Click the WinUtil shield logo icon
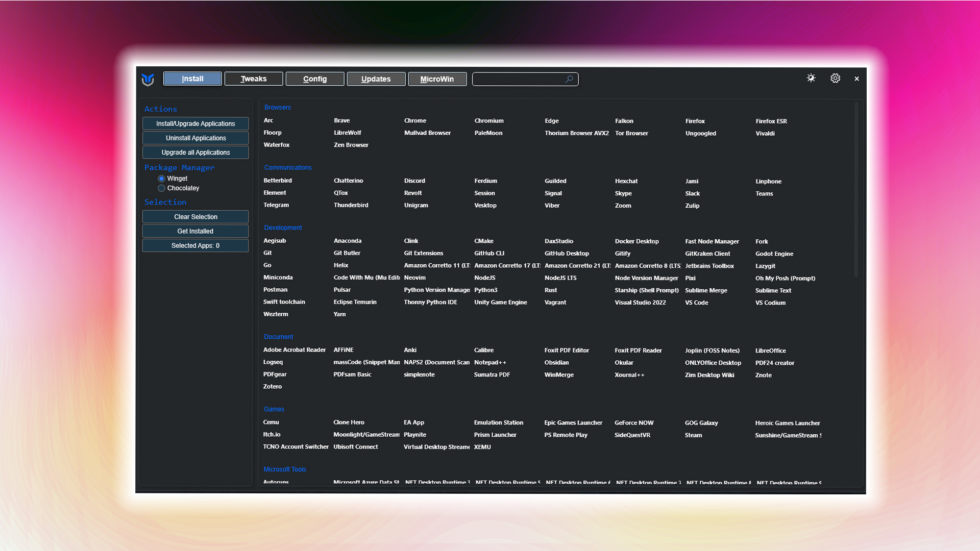Screen dimensions: 980x551 148,80
